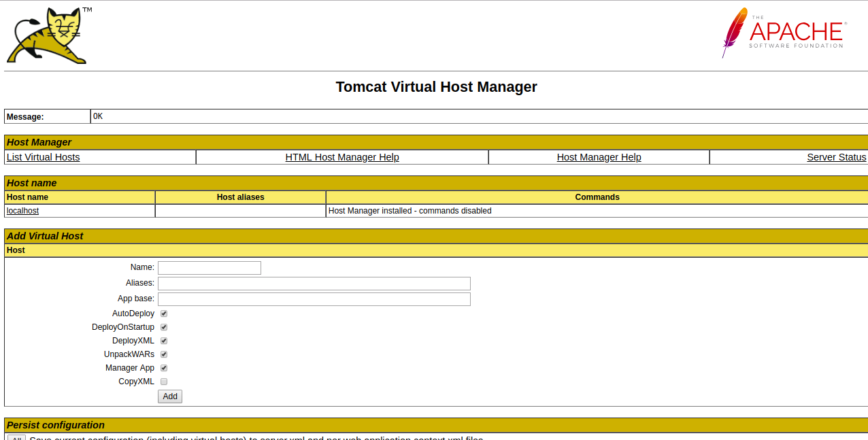
Task: Click the Apache Software Foundation logo
Action: tap(784, 33)
